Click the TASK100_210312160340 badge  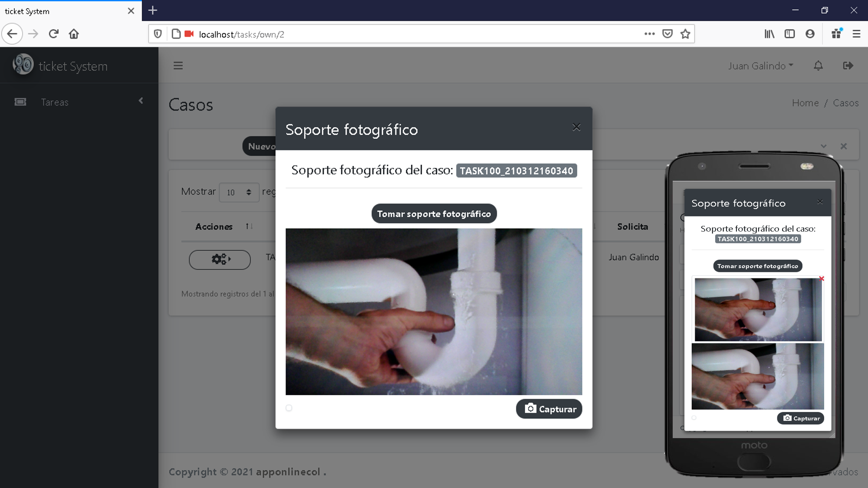click(x=516, y=170)
